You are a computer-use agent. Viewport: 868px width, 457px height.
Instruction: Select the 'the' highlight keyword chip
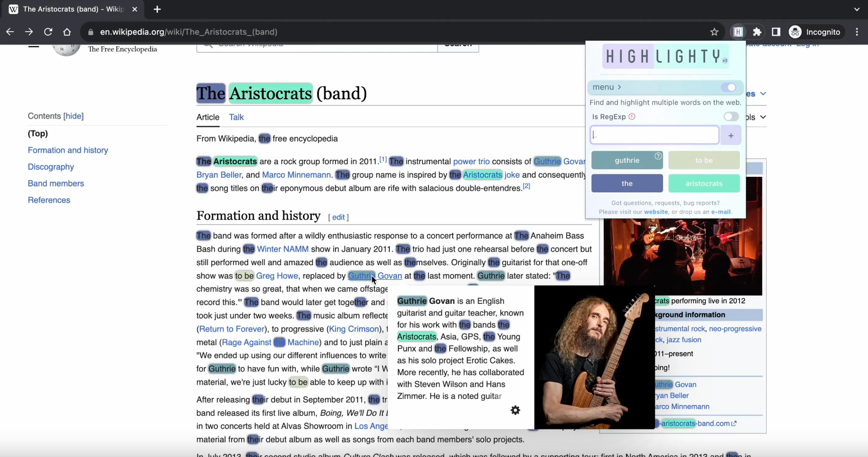627,183
